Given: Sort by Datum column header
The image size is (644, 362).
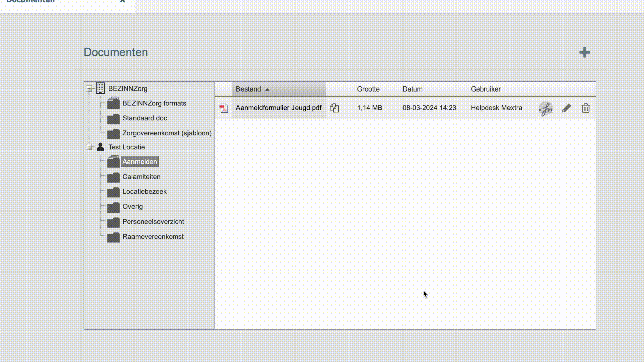Looking at the screenshot, I should pos(412,89).
